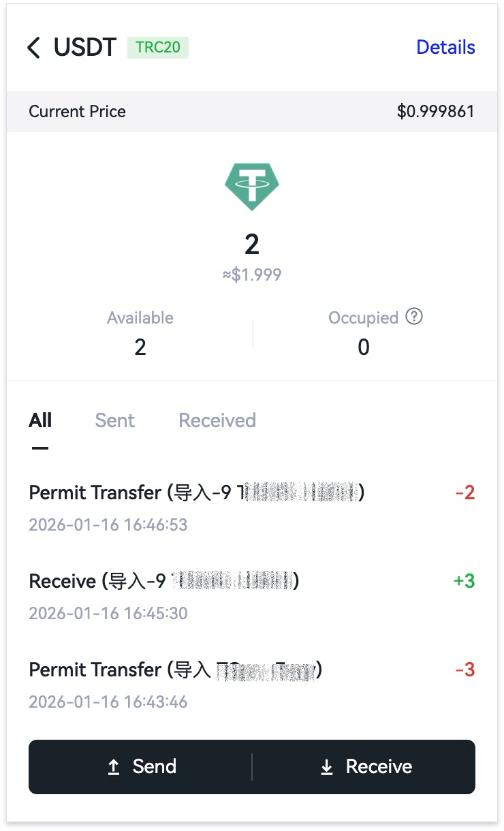Open the Permit Transfer at 16:43:46
This screenshot has width=504, height=831.
coord(252,685)
